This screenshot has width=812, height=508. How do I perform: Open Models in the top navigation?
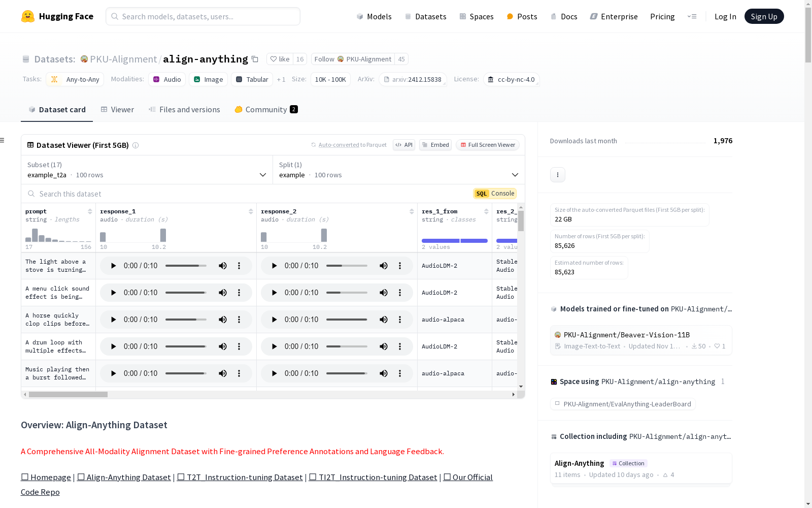pyautogui.click(x=374, y=16)
